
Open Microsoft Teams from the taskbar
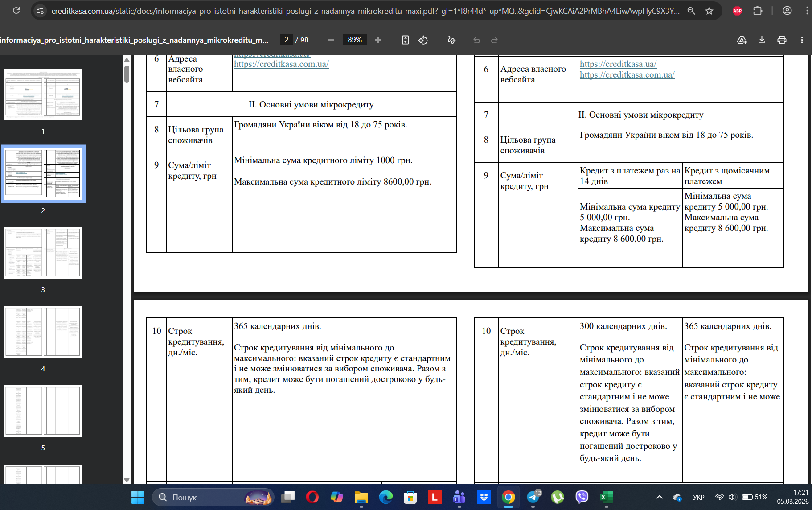[459, 497]
